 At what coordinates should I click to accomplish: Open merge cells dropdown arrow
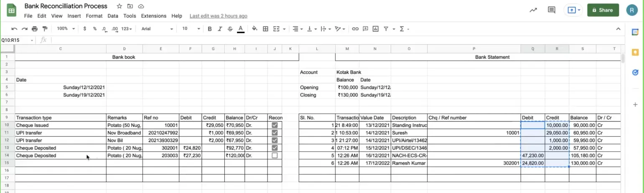point(284,29)
